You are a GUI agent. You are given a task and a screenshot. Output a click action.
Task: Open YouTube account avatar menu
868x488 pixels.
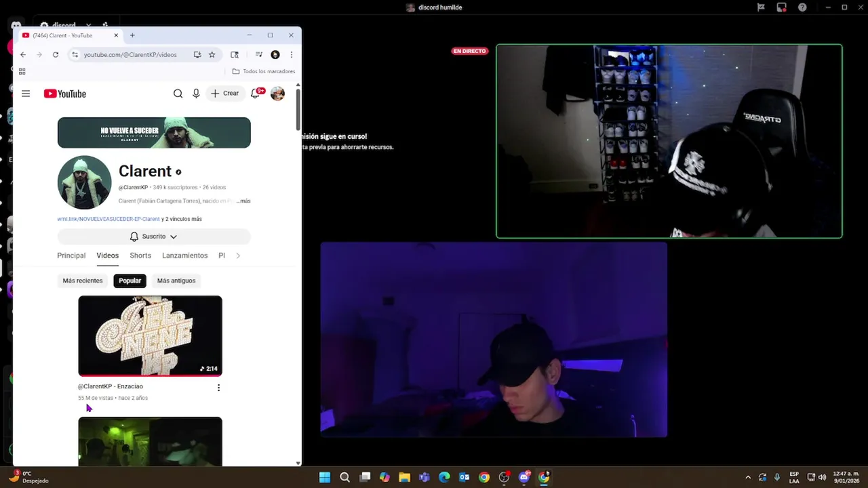(277, 94)
